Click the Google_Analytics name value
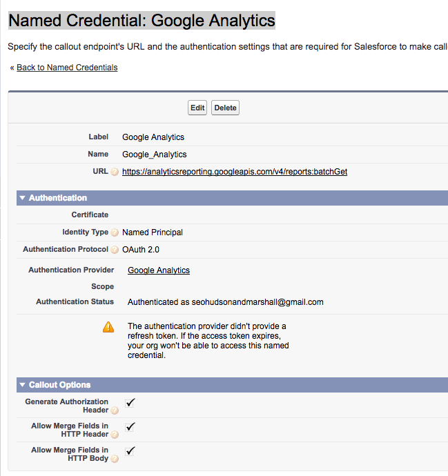448x476 pixels. coord(155,155)
